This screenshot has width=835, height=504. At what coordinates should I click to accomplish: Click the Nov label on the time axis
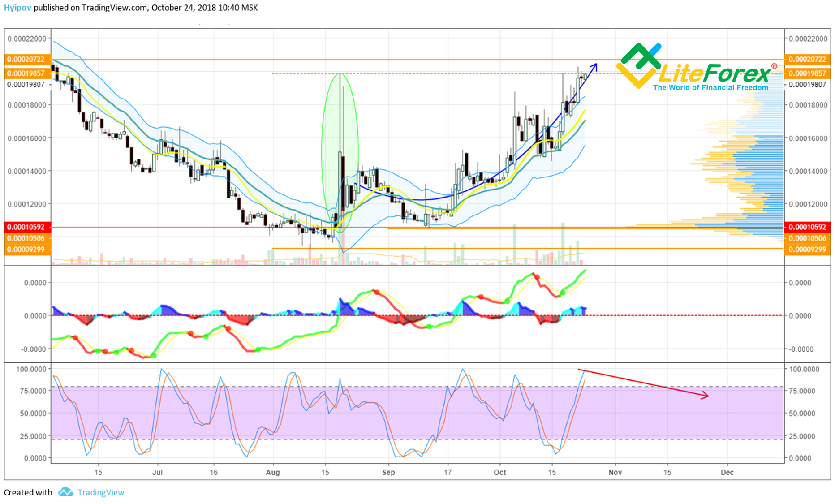coord(615,472)
